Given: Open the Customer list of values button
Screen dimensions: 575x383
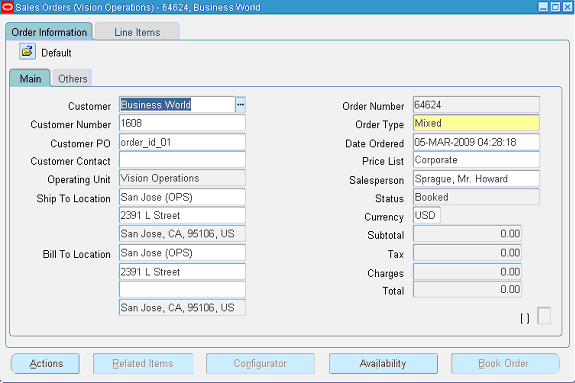Looking at the screenshot, I should [241, 105].
